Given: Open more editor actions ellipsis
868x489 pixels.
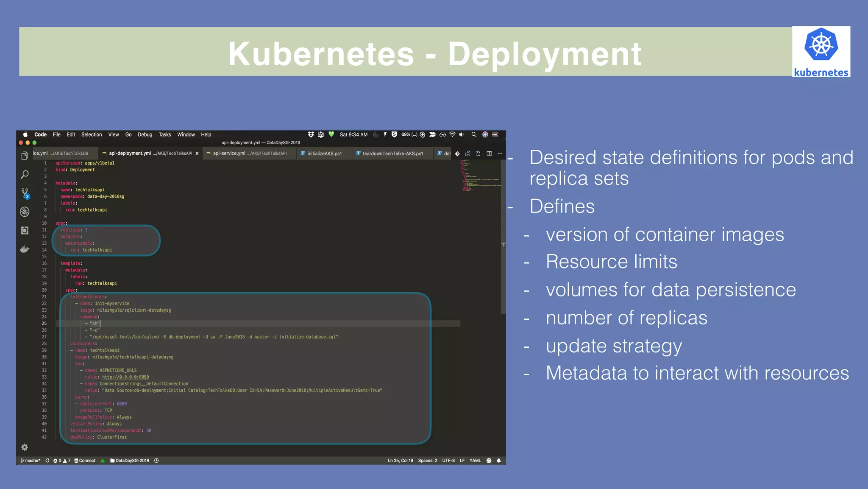Looking at the screenshot, I should coord(500,154).
